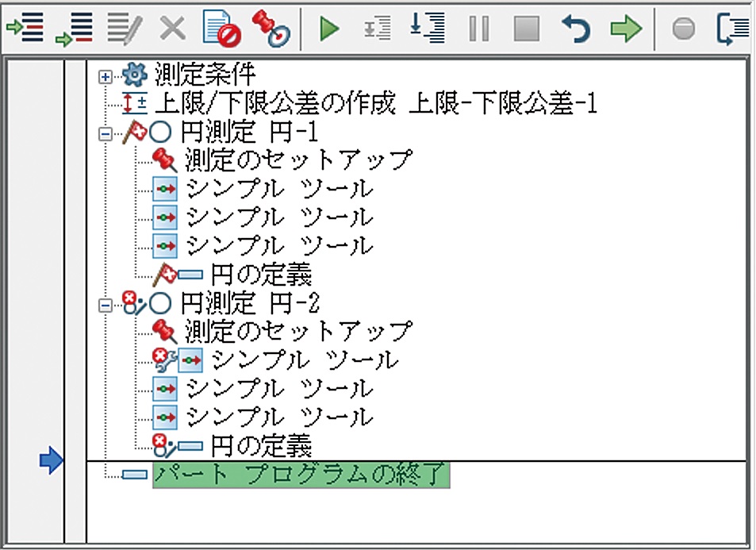Click the gray X delete step icon

coord(172,29)
